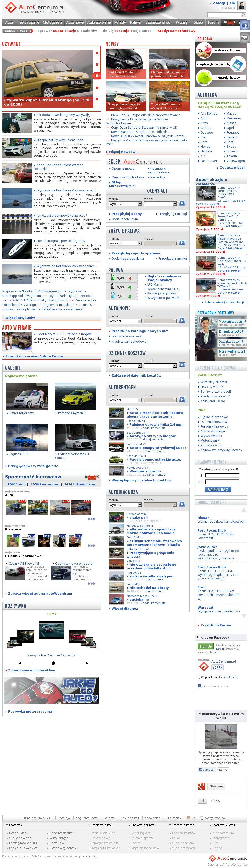Open the Motogazeta menu tab
This screenshot has width=250, height=868.
[x=53, y=22]
